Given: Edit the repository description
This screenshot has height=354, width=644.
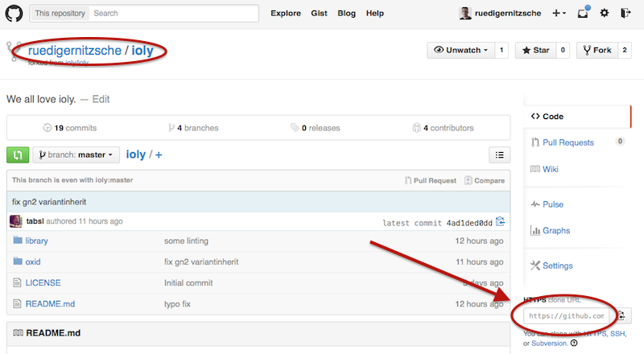Looking at the screenshot, I should (101, 100).
